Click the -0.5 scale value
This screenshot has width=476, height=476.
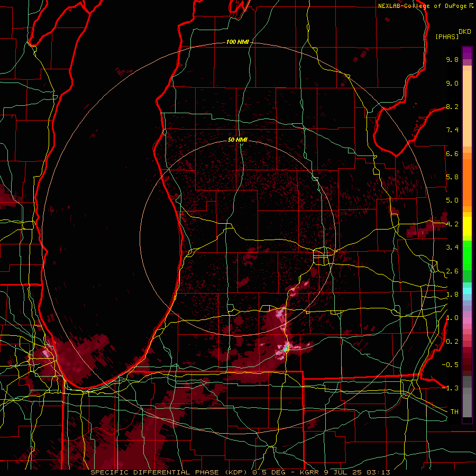coord(450,364)
